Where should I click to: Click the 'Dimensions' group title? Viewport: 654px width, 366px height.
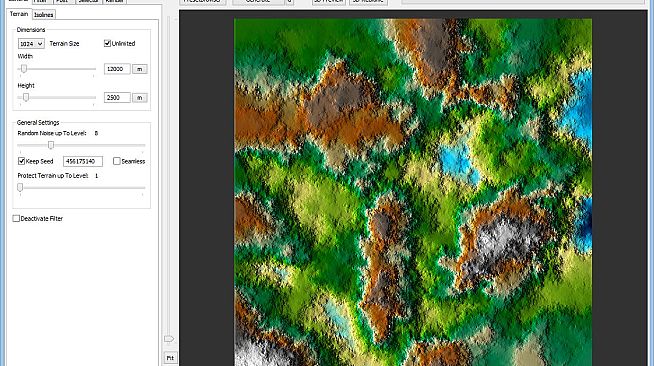(31, 30)
